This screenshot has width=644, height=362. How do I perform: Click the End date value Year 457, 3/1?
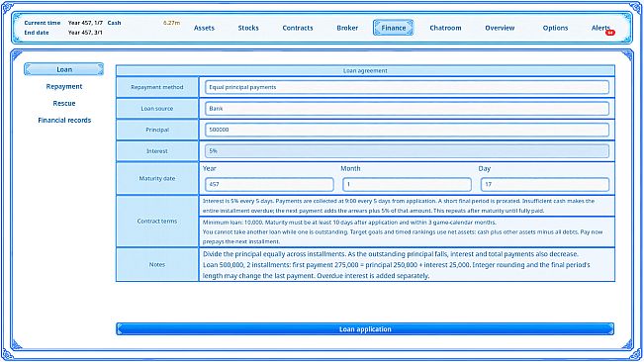point(85,33)
